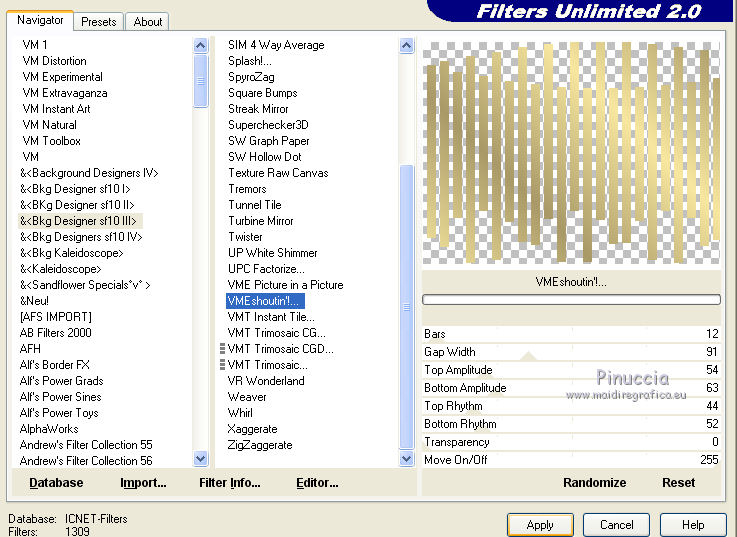Select VM Experimental category
The height and width of the screenshot is (537, 737).
tap(63, 77)
